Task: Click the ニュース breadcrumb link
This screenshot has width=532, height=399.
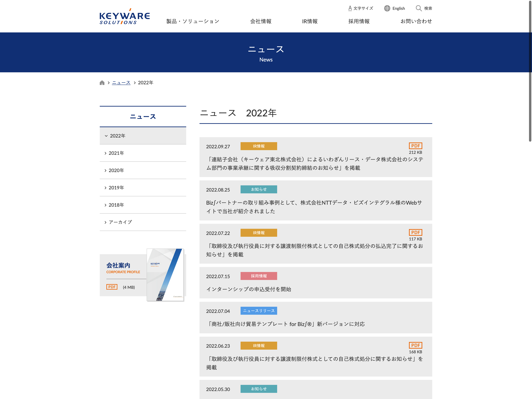Action: point(121,83)
